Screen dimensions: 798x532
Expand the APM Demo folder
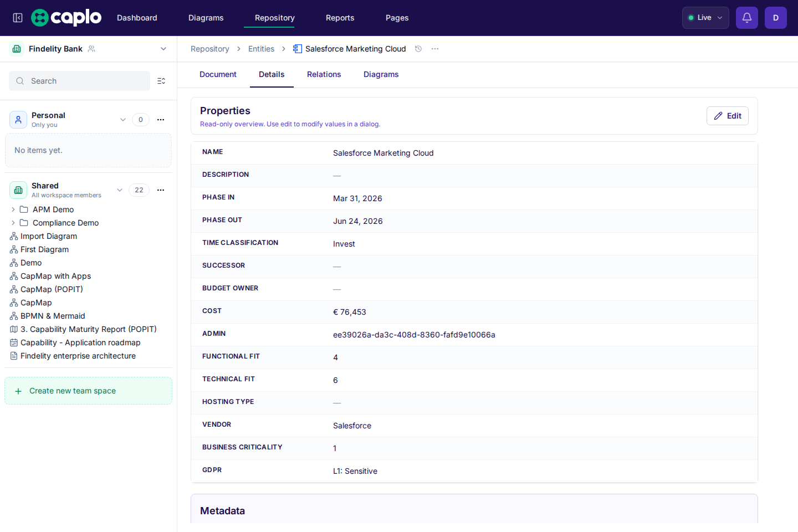13,209
